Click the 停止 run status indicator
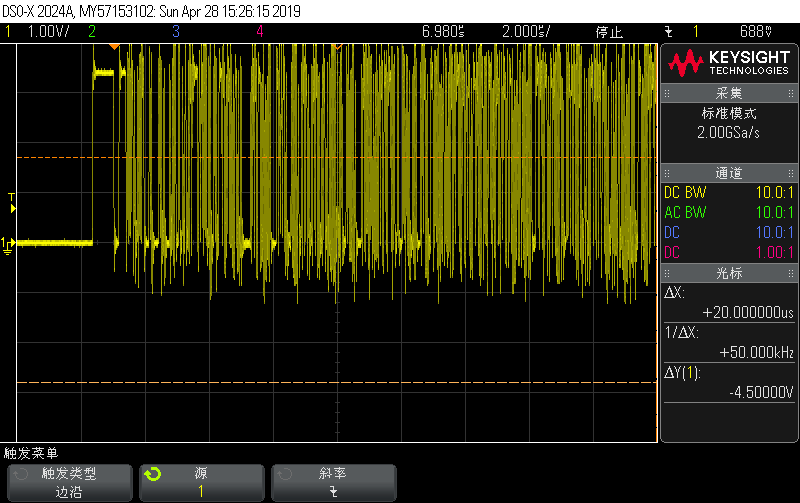 pos(609,32)
